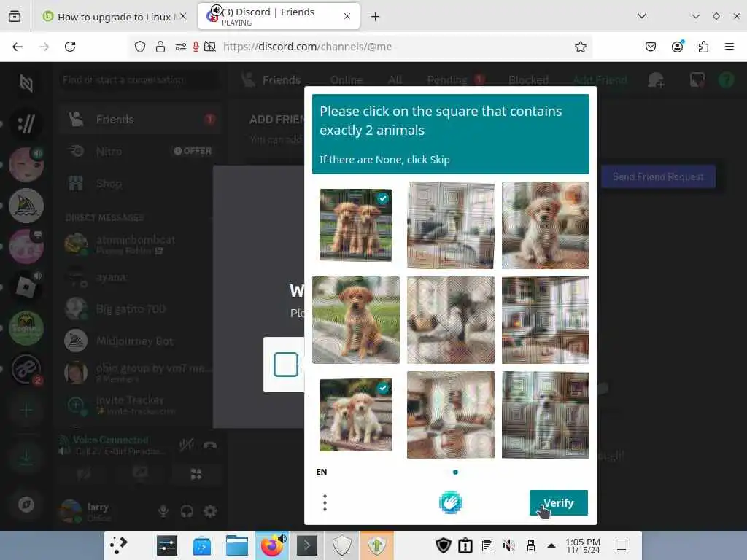Deselect checked tile with two white puppies

356,415
